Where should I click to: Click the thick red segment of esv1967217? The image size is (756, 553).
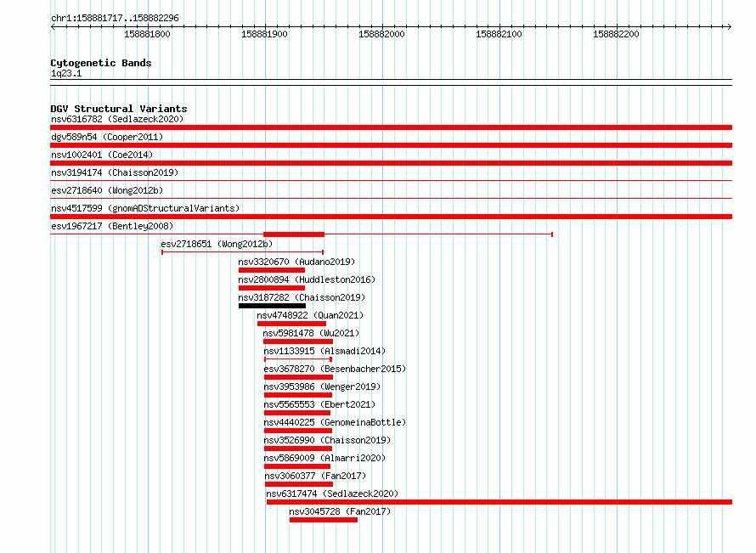(x=294, y=234)
